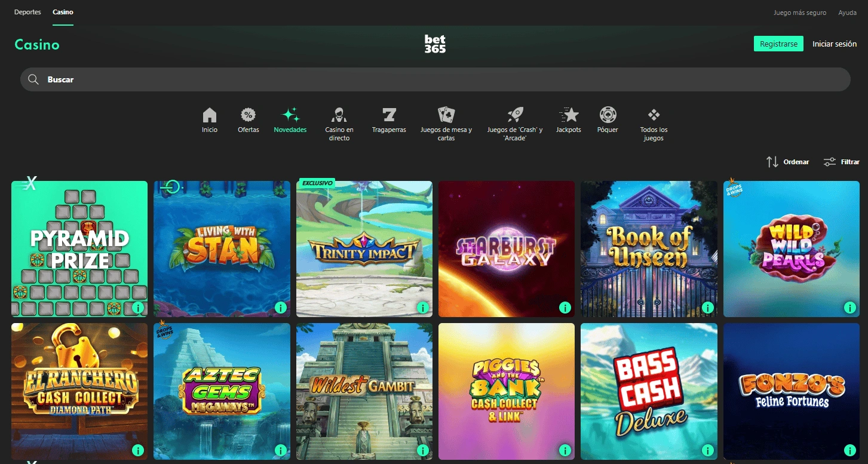Open the Filtrar filter options
The image size is (868, 464).
(x=841, y=162)
